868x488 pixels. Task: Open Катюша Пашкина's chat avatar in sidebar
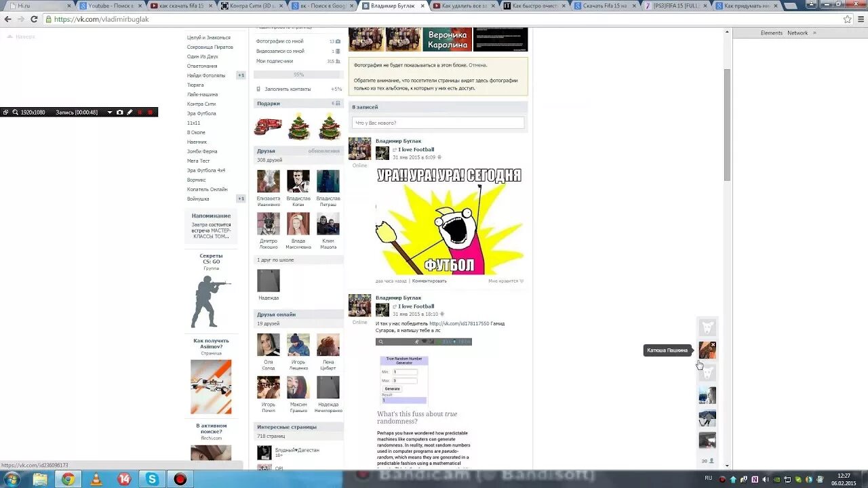click(707, 350)
